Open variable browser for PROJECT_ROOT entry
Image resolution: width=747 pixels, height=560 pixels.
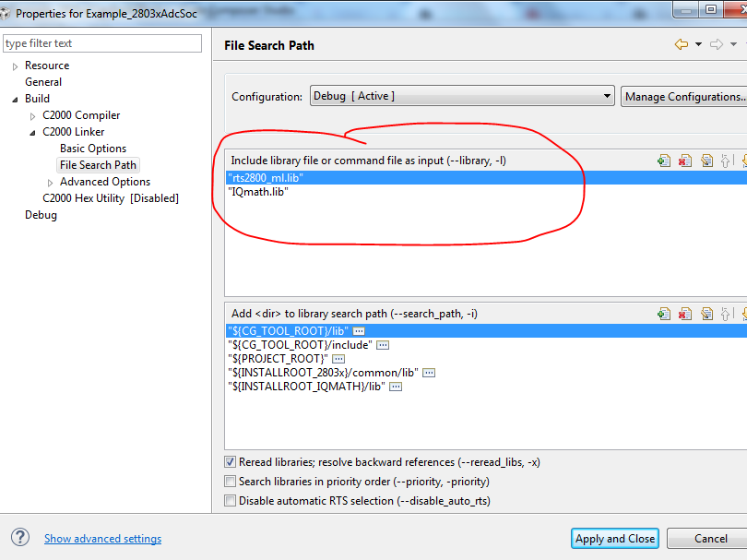(338, 359)
